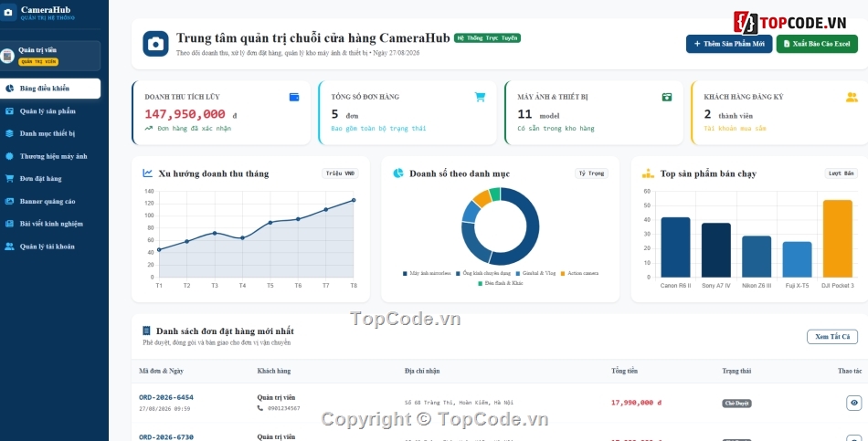The height and width of the screenshot is (441, 868).
Task: Click pie chart icon beside Doanh số theo danh mục
Action: [x=398, y=173]
